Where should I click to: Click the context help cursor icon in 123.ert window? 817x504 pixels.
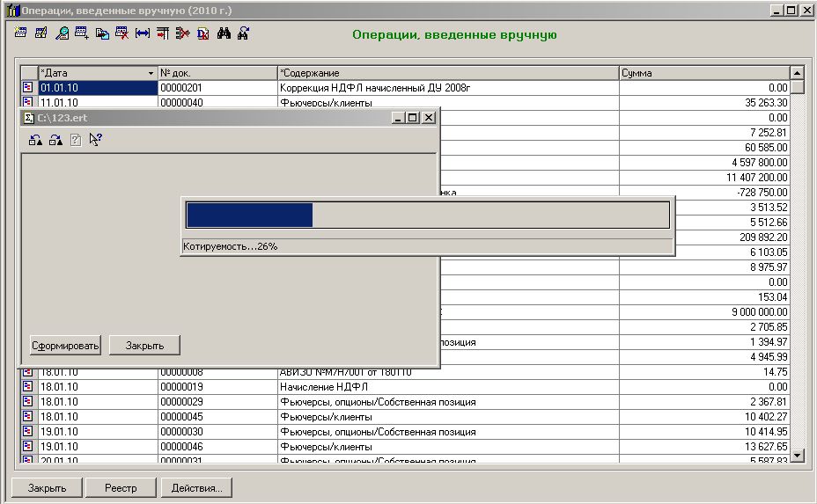click(x=95, y=139)
